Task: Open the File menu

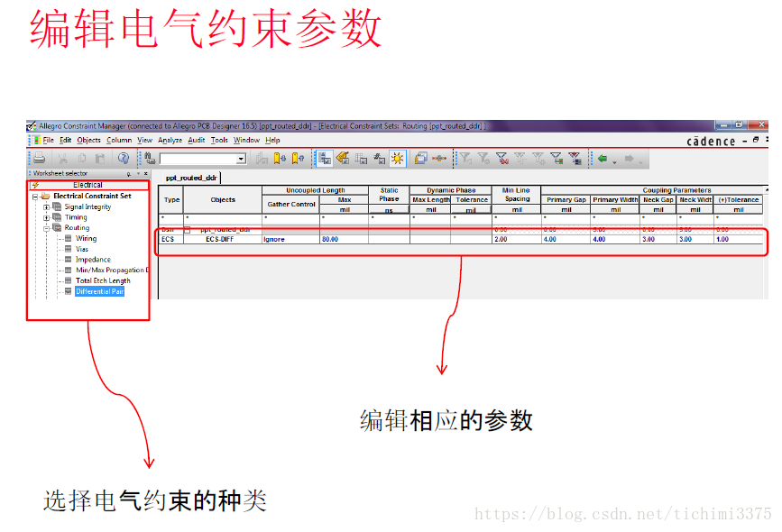Action: (49, 140)
